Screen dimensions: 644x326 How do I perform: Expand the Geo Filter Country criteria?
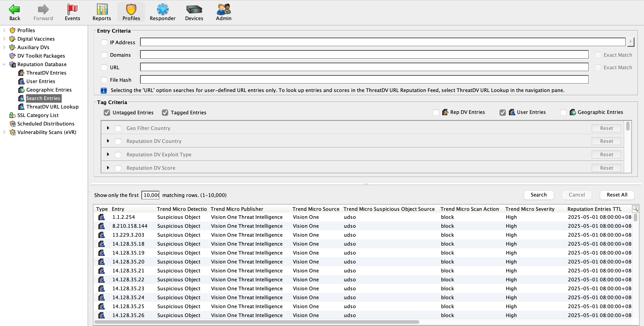[x=108, y=128]
